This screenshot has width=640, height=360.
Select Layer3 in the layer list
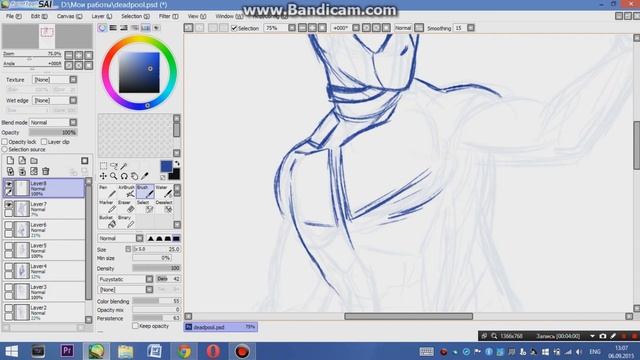coord(44,292)
